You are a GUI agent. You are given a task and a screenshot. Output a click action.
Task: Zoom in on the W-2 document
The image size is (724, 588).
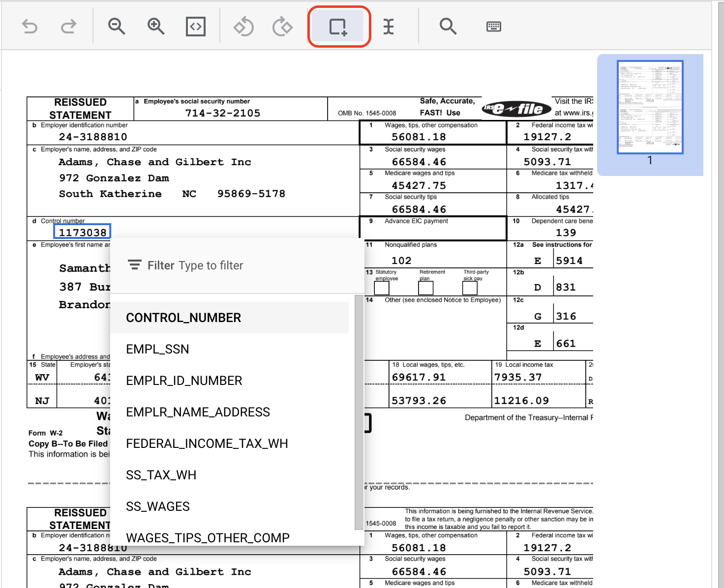(x=155, y=26)
